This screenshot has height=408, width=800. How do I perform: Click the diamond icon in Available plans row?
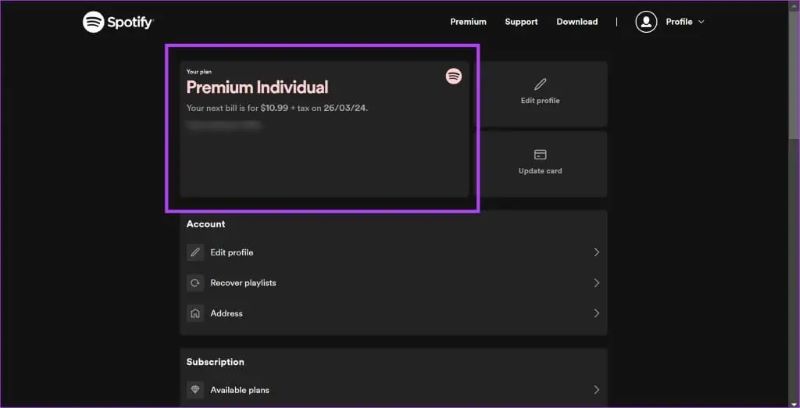tap(195, 390)
